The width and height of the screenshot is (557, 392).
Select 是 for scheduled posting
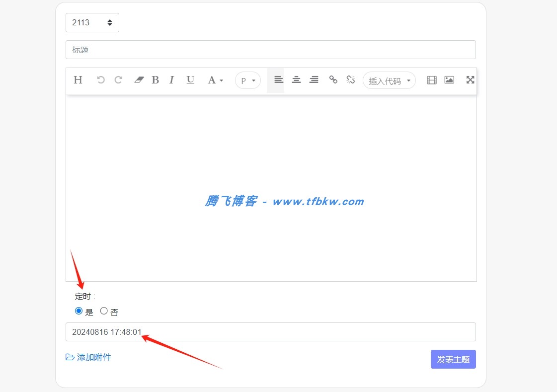point(79,311)
